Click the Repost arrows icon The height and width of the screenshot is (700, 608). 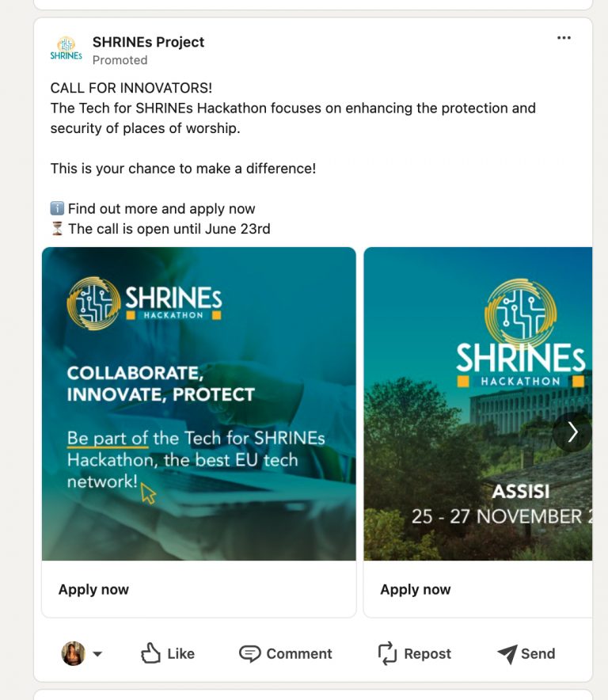(388, 653)
